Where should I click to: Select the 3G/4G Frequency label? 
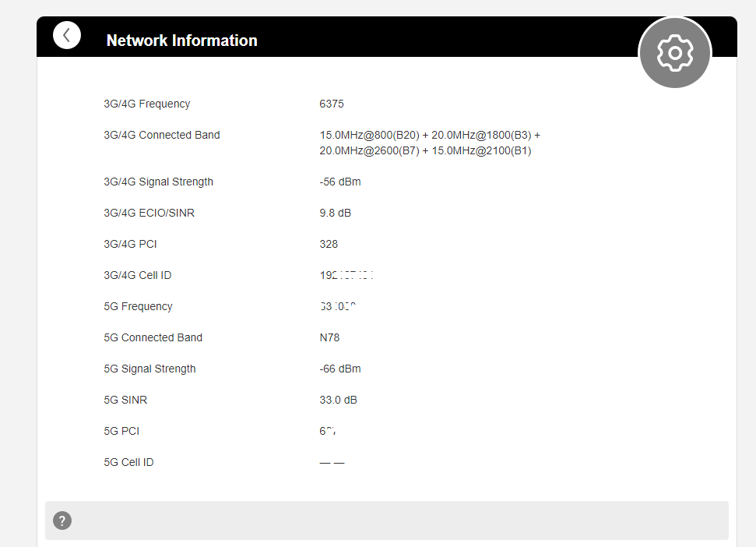click(146, 104)
